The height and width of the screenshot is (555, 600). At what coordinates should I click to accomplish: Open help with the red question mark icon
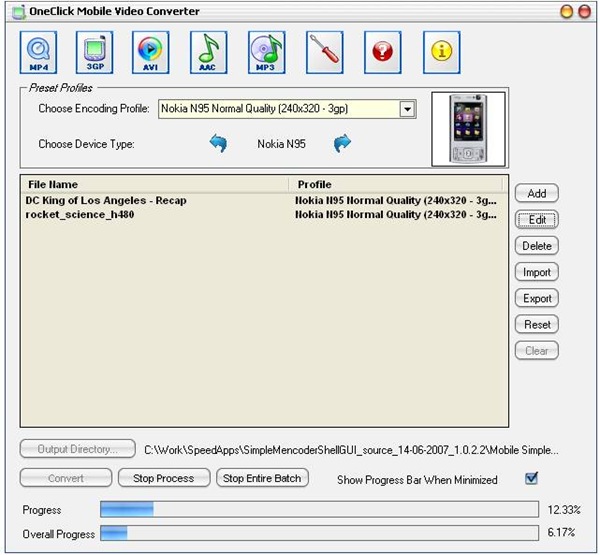coord(383,52)
